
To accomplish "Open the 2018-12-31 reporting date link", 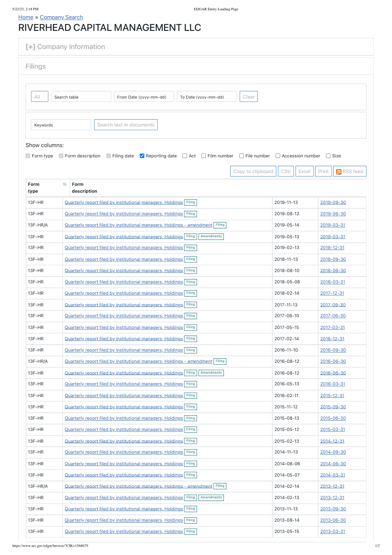I will [332, 248].
